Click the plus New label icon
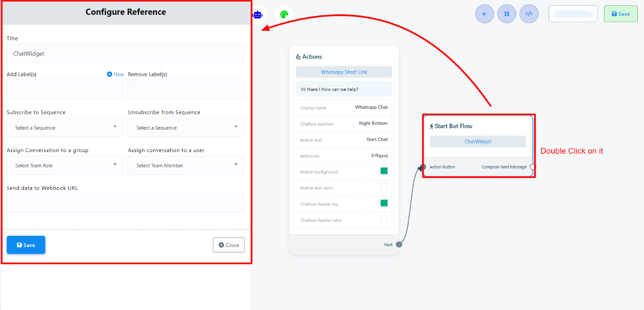 (109, 74)
